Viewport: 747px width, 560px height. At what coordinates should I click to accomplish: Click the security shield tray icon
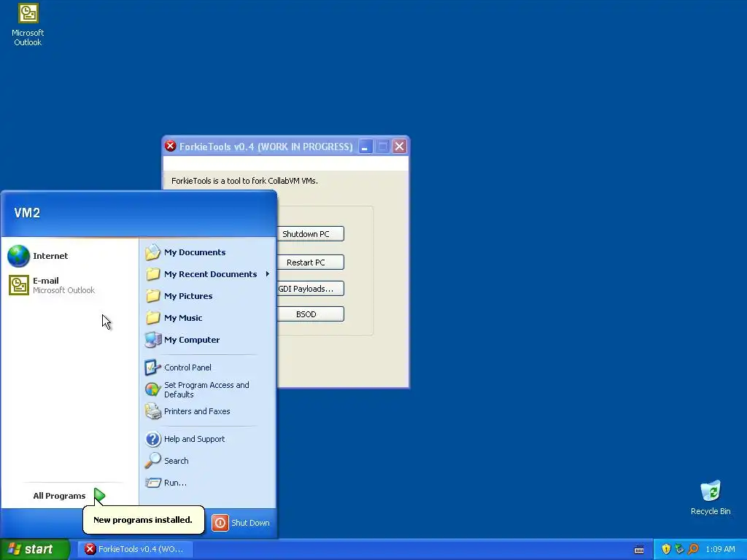(666, 549)
